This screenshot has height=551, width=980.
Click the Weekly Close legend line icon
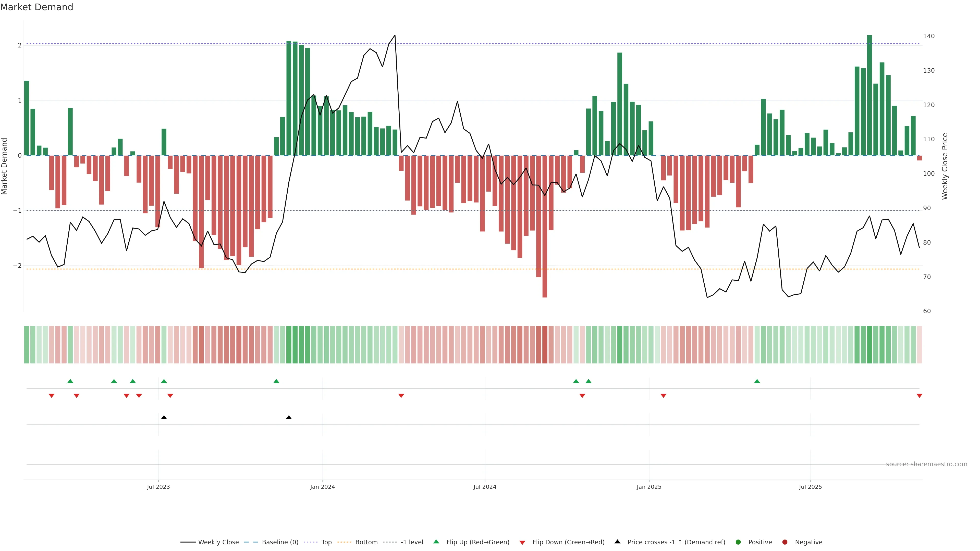[x=188, y=542]
